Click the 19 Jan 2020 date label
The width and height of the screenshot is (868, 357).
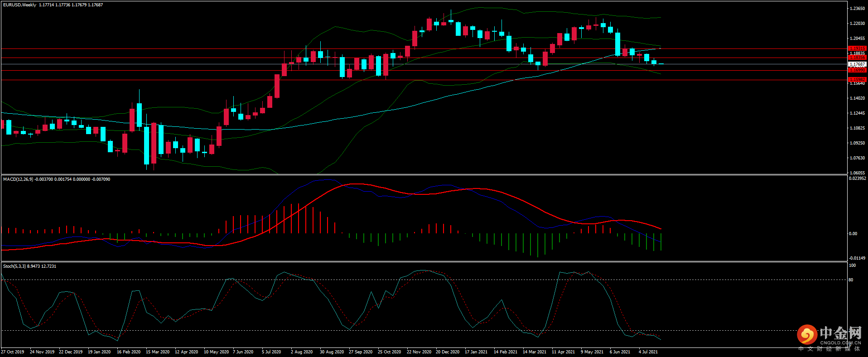pyautogui.click(x=99, y=352)
